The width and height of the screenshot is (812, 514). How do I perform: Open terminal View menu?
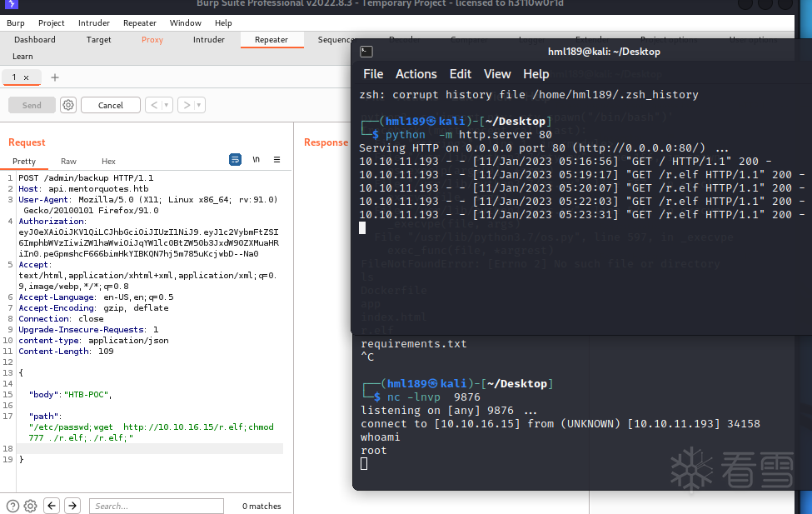(497, 74)
